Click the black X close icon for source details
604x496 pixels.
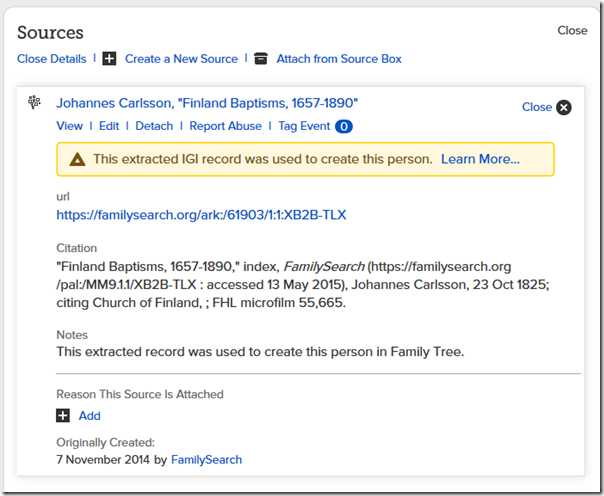coord(564,107)
